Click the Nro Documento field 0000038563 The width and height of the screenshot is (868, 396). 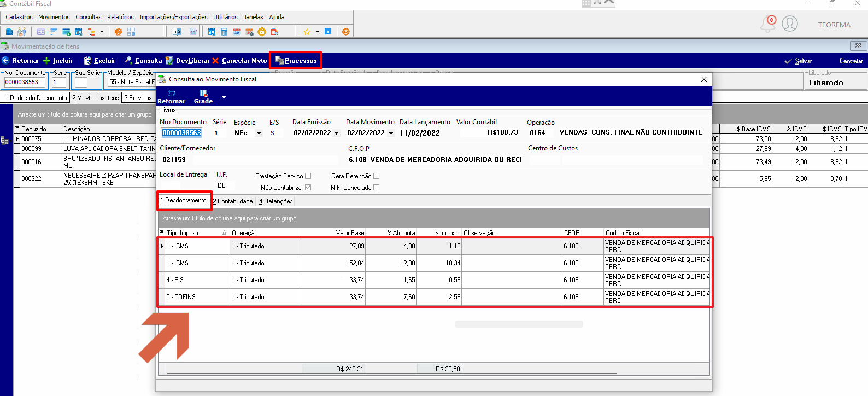pyautogui.click(x=181, y=133)
